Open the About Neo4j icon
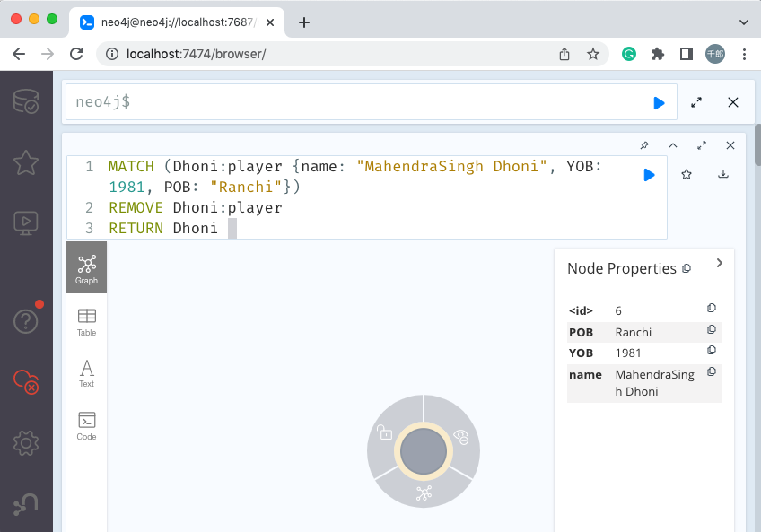 [26, 504]
